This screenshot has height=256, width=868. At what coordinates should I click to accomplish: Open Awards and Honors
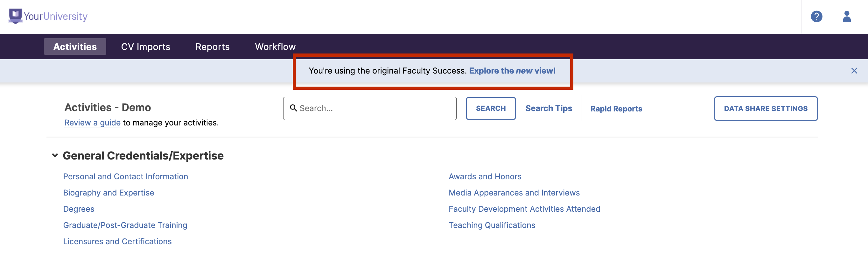pos(485,176)
